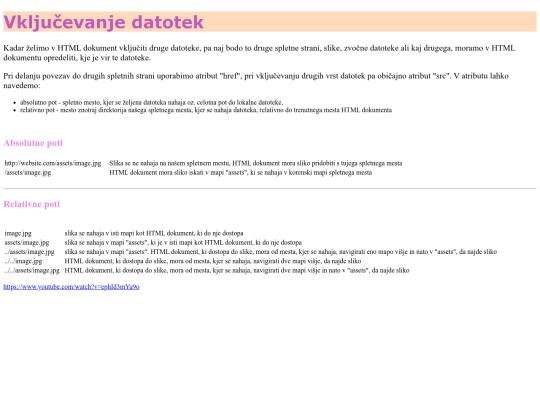The height and width of the screenshot is (405, 540).
Task: Click description 'Slika se ne nahaja na našem'
Action: pyautogui.click(x=256, y=163)
